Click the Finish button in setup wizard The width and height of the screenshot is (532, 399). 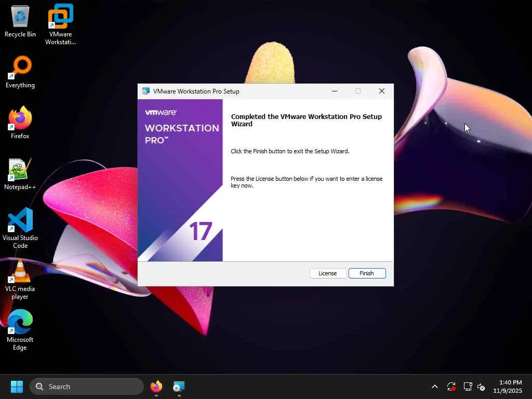[367, 273]
